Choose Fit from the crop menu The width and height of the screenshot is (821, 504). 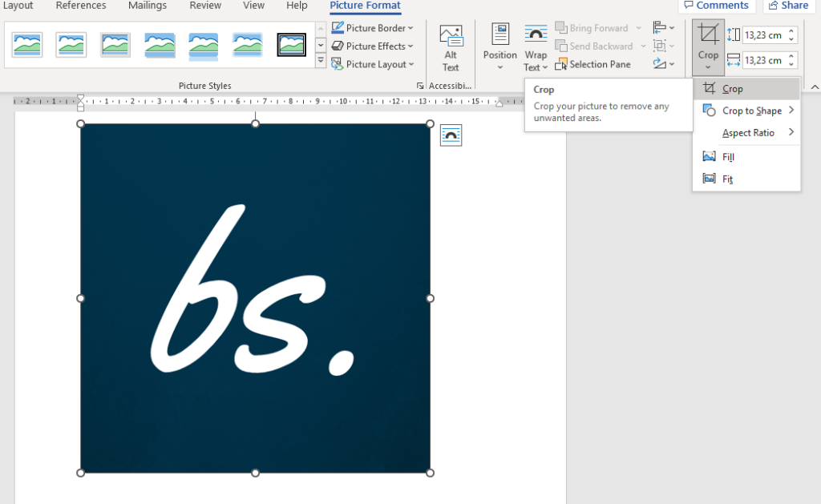pos(746,179)
